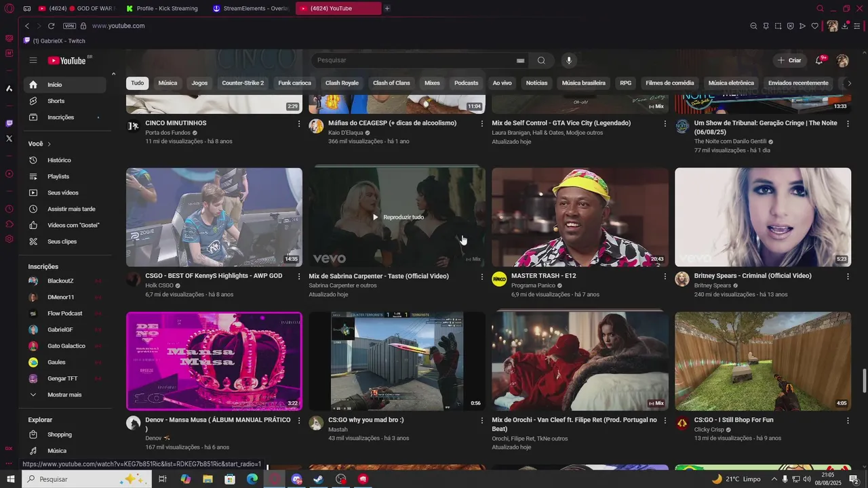Open Windows Start menu
The height and width of the screenshot is (488, 868).
(10, 479)
